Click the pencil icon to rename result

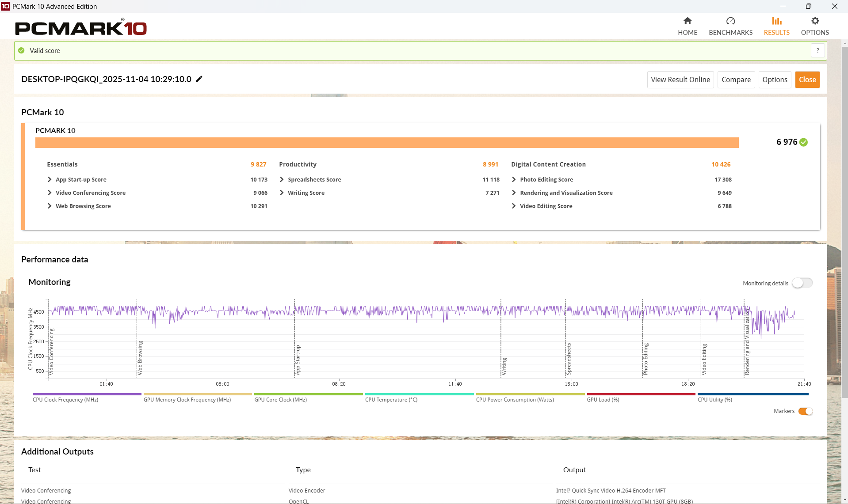(199, 79)
